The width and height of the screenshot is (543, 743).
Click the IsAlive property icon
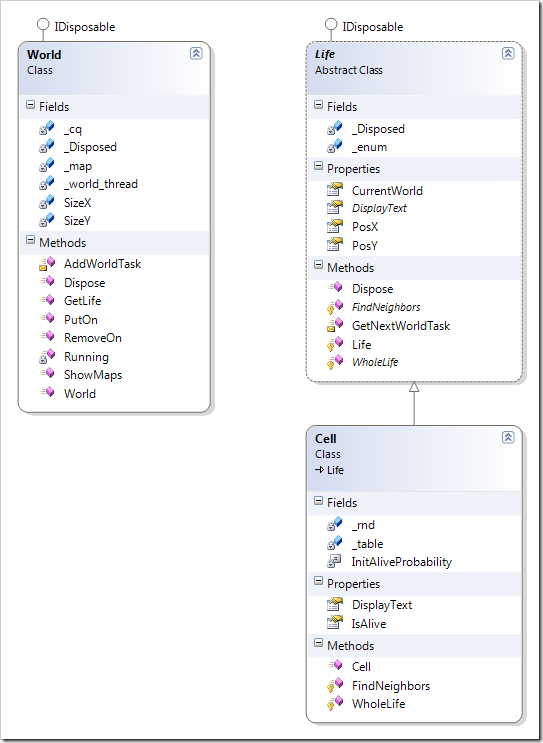coord(335,623)
